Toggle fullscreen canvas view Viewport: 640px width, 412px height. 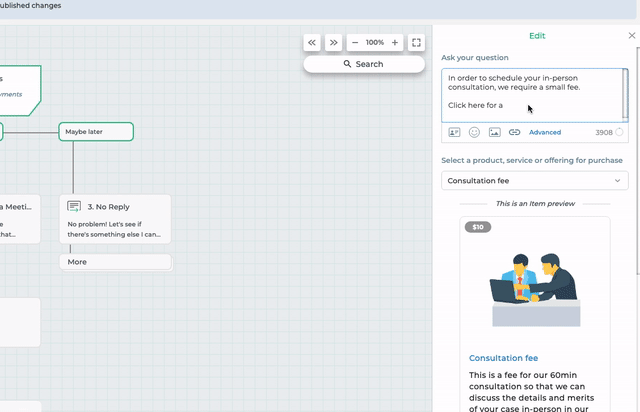click(416, 42)
